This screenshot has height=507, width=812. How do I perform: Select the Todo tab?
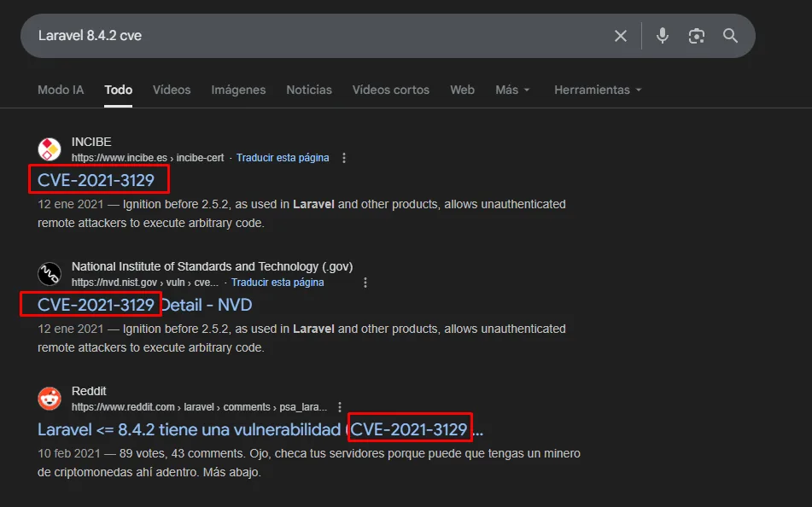pos(118,90)
